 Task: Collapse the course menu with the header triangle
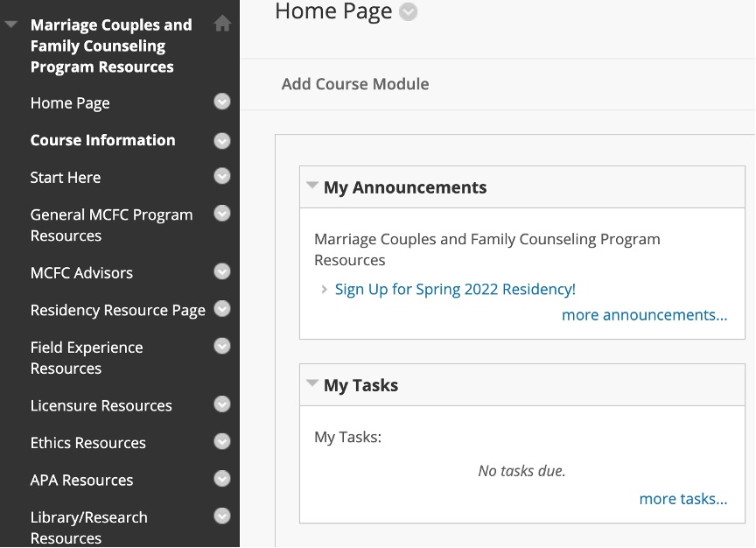(x=10, y=25)
